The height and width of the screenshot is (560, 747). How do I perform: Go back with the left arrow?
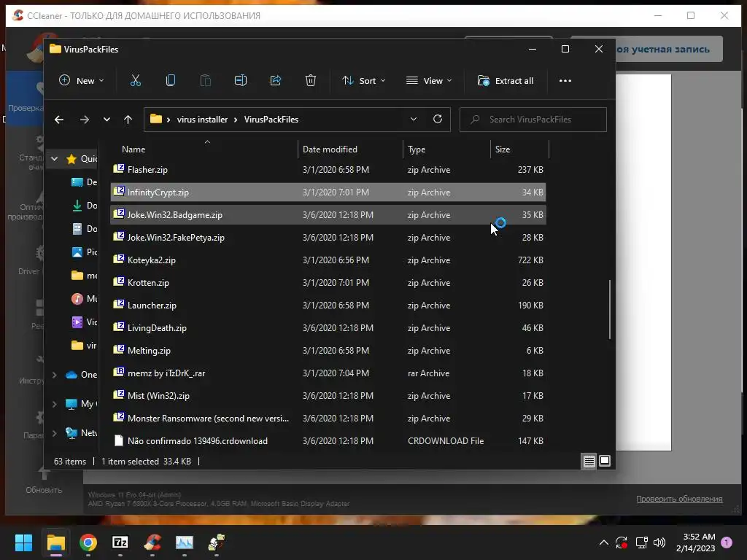(x=59, y=120)
